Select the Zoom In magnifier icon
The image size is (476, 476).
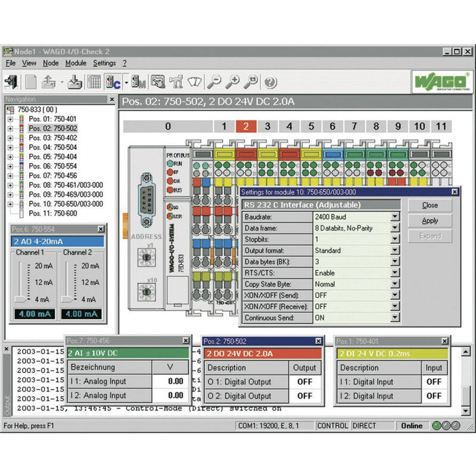(234, 82)
